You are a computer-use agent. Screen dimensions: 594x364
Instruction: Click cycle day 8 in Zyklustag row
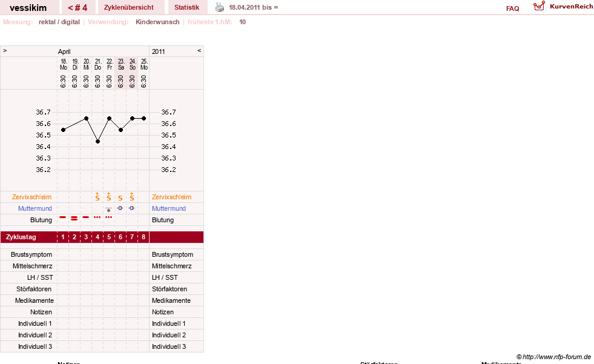pos(143,237)
